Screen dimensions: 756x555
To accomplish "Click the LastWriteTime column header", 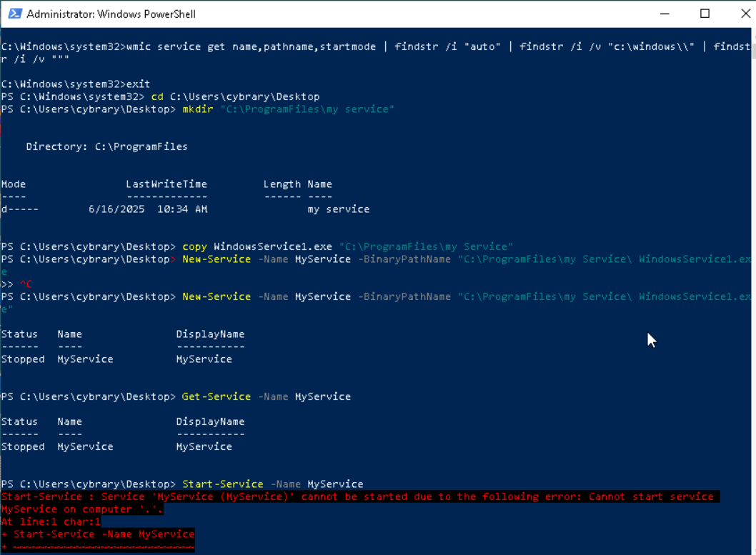I will [166, 184].
